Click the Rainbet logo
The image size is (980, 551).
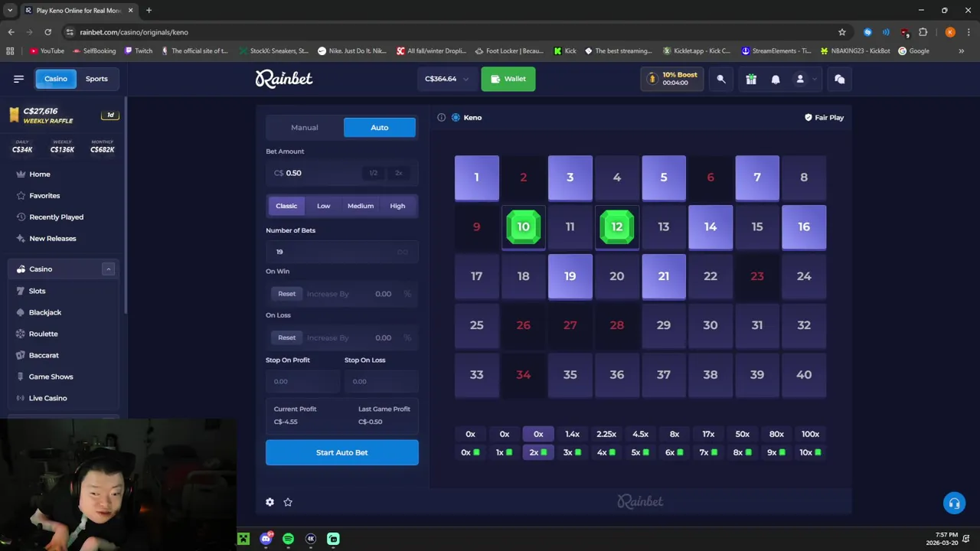284,79
